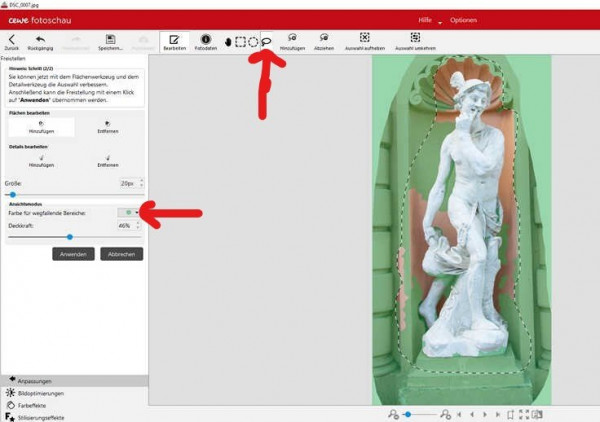Select the lasso selection tool
Viewport: 600px width, 422px height.
(267, 41)
